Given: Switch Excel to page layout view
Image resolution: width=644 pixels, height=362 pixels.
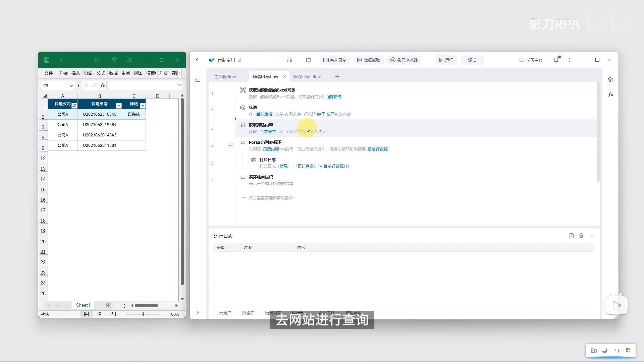Looking at the screenshot, I should coord(100,314).
